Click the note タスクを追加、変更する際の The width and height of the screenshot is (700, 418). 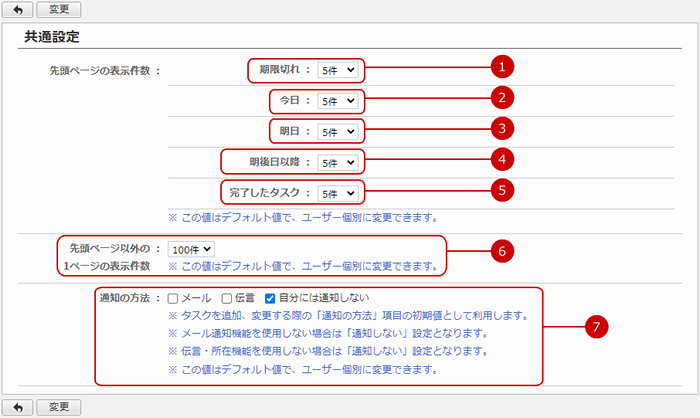tap(348, 316)
